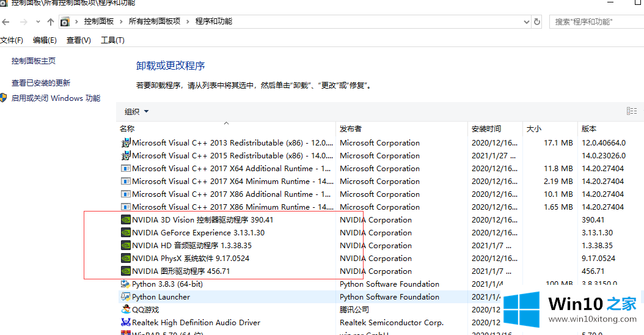Open the 查看(V) menu
Image resolution: width=644 pixels, height=335 pixels.
click(x=78, y=40)
